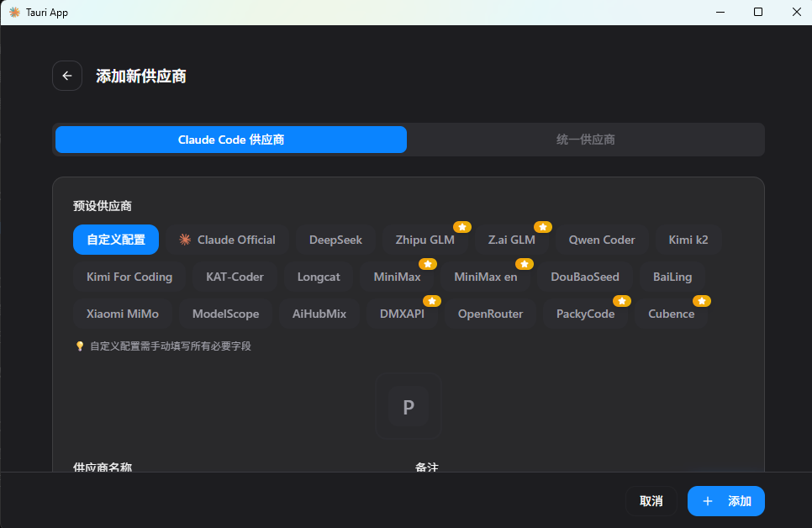Click the star badge on Cubence

tap(702, 301)
